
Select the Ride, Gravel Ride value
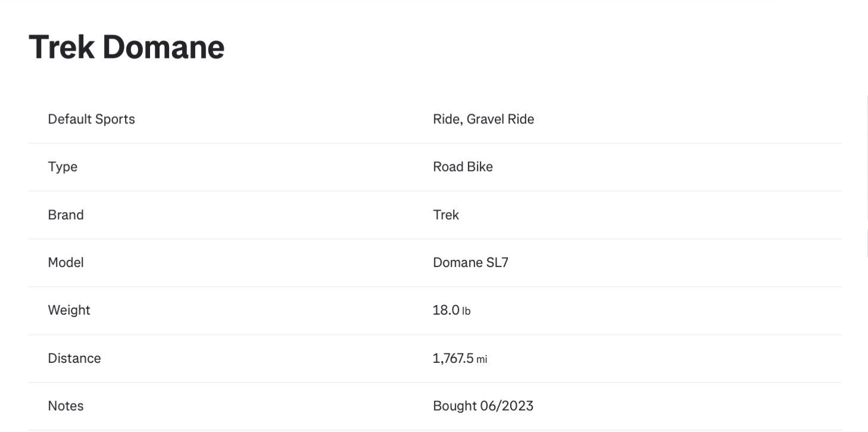point(483,119)
